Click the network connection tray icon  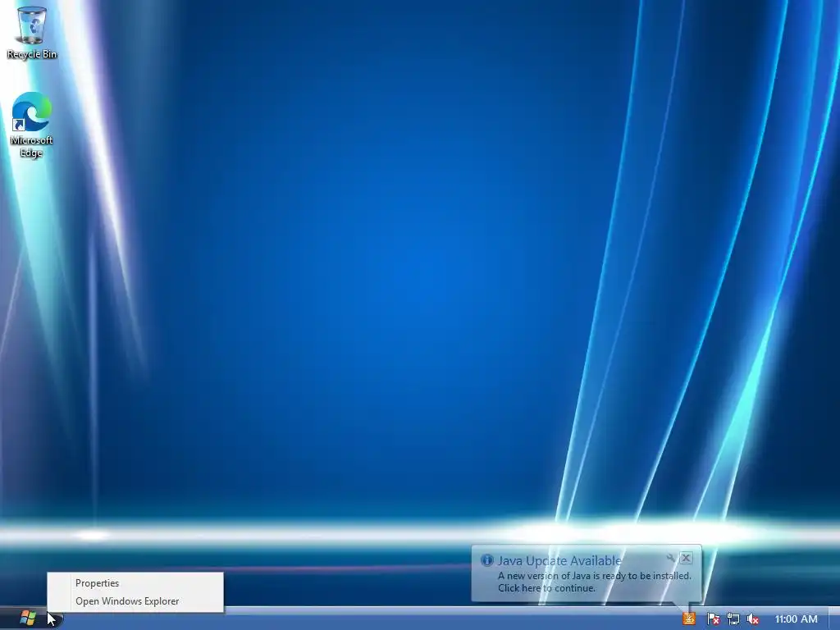[733, 619]
